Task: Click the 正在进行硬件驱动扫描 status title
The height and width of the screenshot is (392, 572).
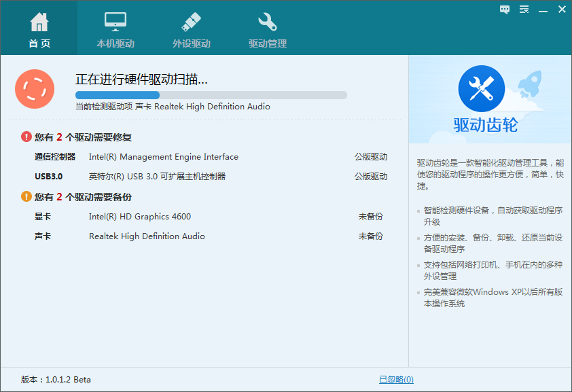Action: click(141, 79)
